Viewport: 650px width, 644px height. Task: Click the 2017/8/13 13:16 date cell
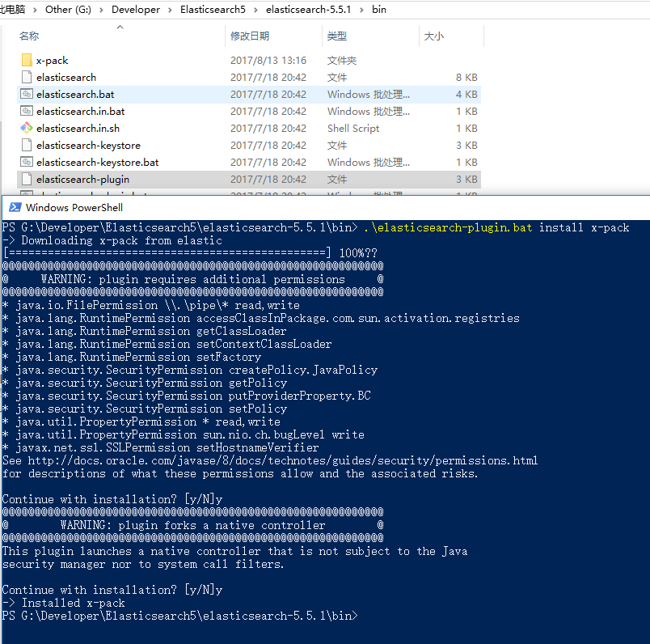268,61
